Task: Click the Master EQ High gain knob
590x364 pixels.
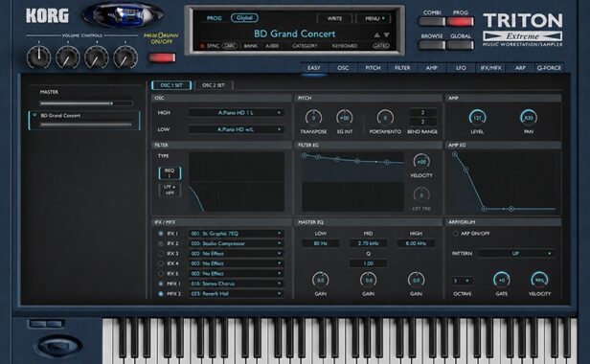Action: tap(416, 280)
